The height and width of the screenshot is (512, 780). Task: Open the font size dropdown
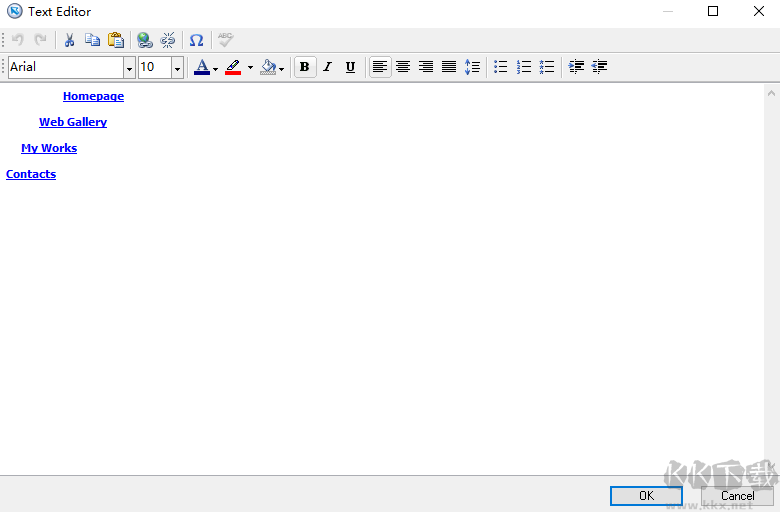177,68
